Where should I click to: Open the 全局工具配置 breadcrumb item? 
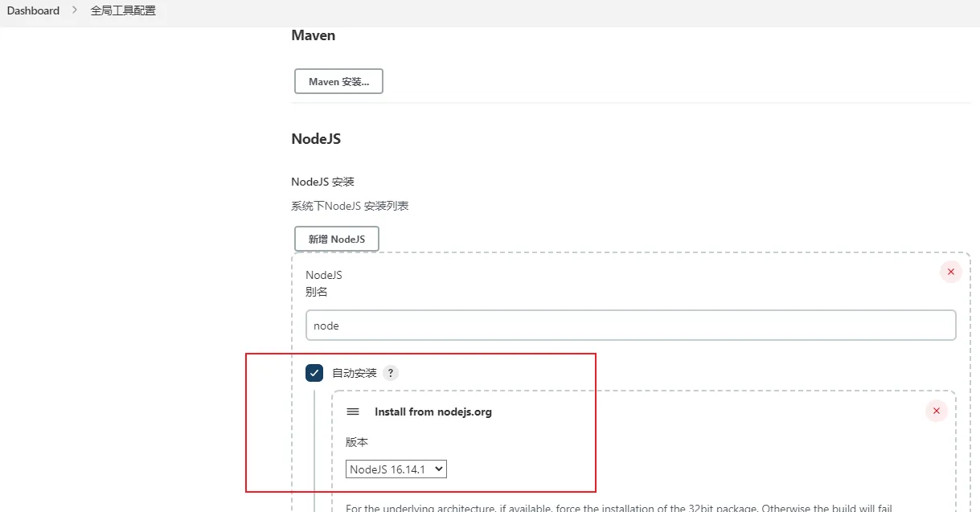123,10
